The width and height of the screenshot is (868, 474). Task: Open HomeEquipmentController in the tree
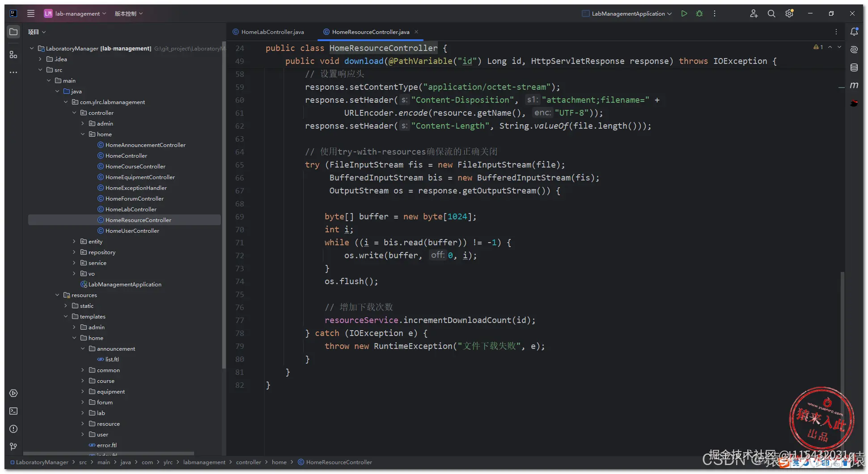[x=140, y=177]
